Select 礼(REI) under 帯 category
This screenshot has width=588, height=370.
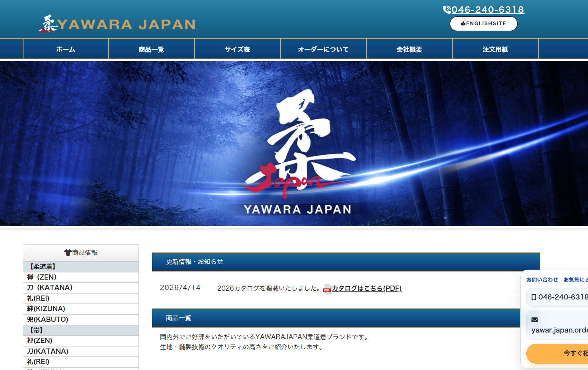(x=81, y=362)
